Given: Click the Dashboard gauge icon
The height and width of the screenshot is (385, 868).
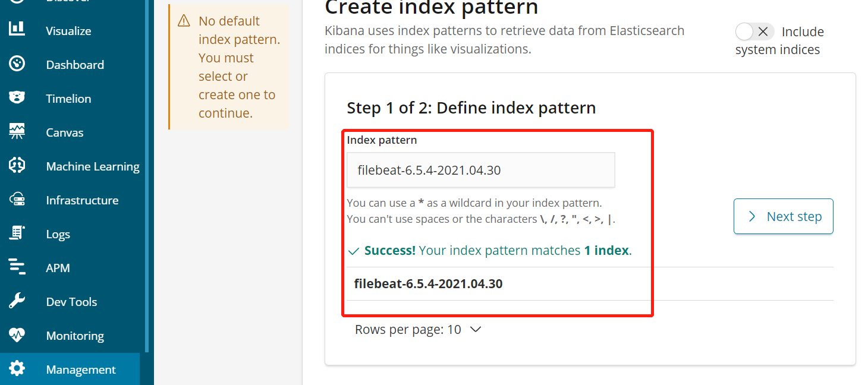Looking at the screenshot, I should coord(17,63).
